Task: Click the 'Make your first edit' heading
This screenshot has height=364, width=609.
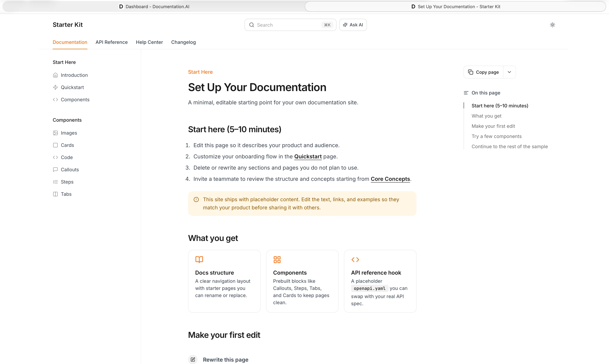Action: click(224, 335)
